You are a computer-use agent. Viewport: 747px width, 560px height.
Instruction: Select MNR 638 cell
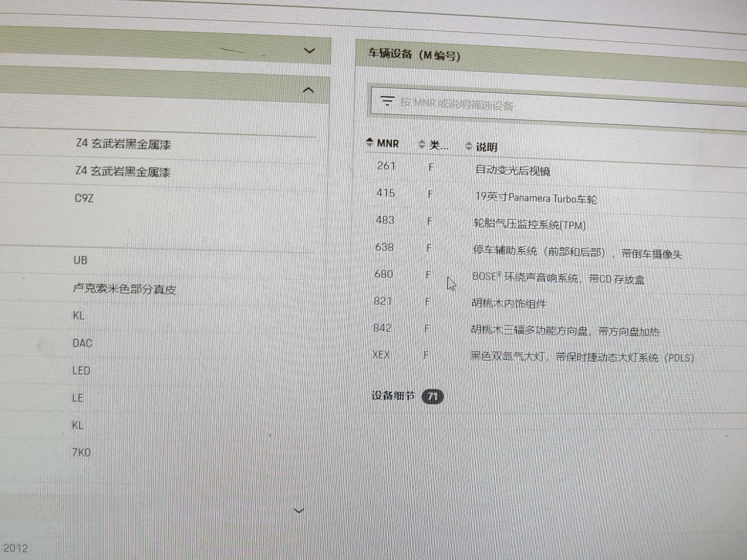385,247
